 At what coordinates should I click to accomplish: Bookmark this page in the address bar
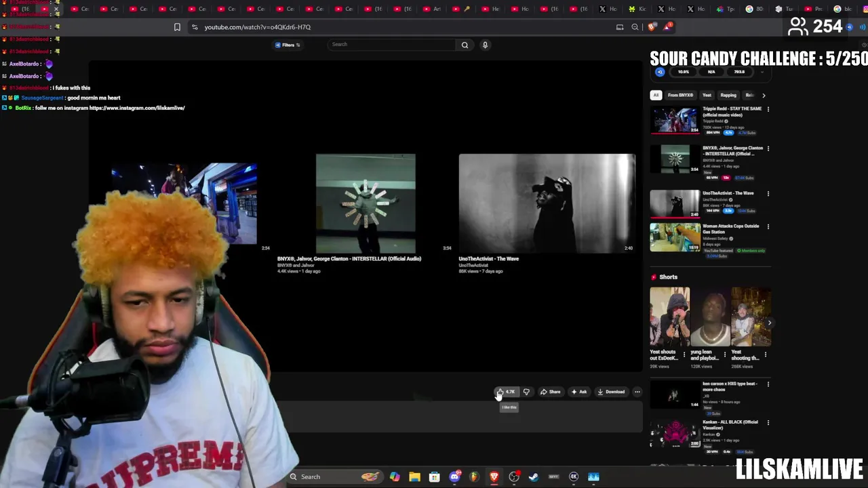(x=177, y=27)
